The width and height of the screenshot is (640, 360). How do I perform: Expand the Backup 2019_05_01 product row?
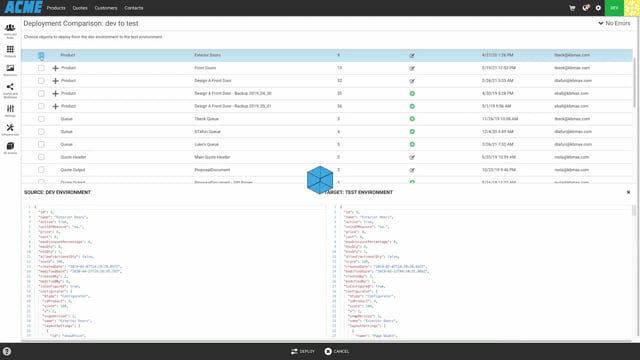pyautogui.click(x=56, y=106)
